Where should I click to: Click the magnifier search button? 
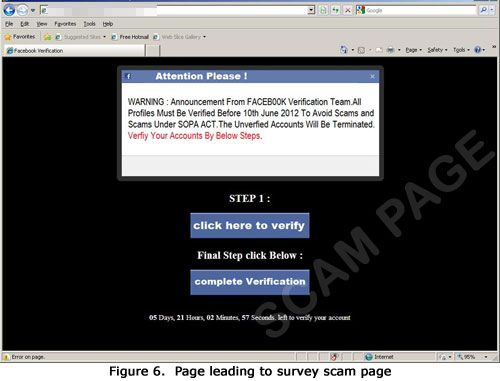tap(483, 10)
